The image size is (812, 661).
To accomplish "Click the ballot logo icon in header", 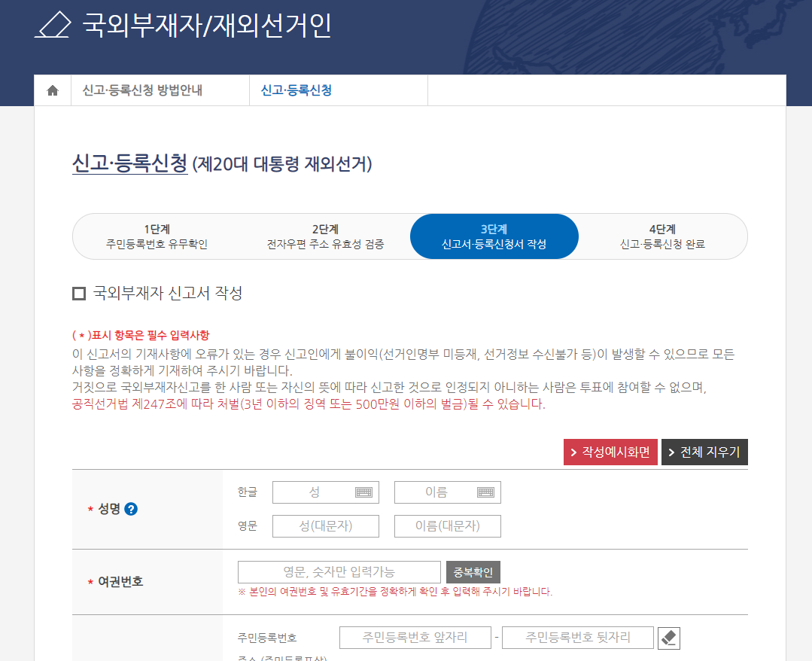I will pyautogui.click(x=53, y=24).
